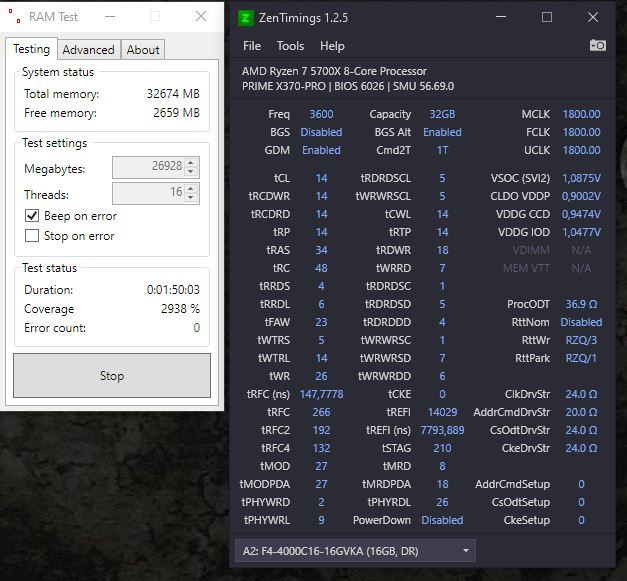Click the Freq value 3600
The image size is (627, 581).
click(321, 114)
